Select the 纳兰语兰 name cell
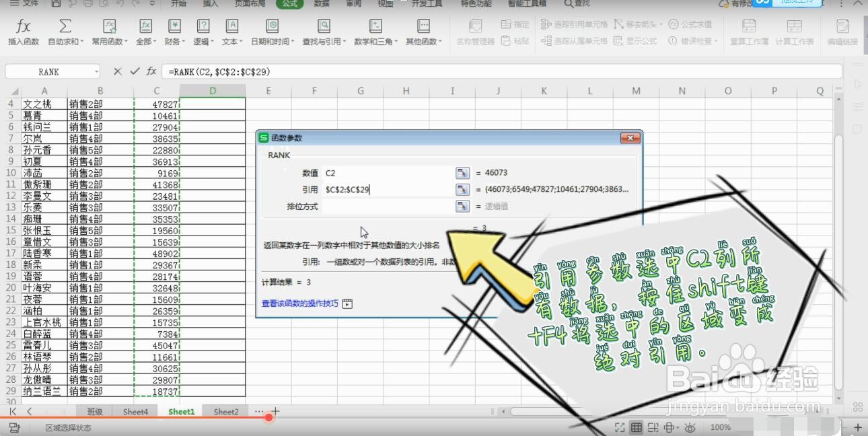This screenshot has height=436, width=868. point(44,392)
